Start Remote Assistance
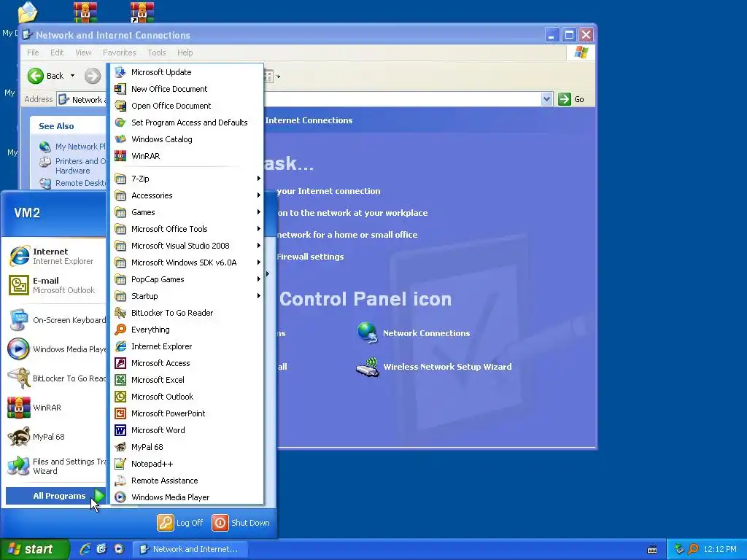747x560 pixels. point(187,481)
